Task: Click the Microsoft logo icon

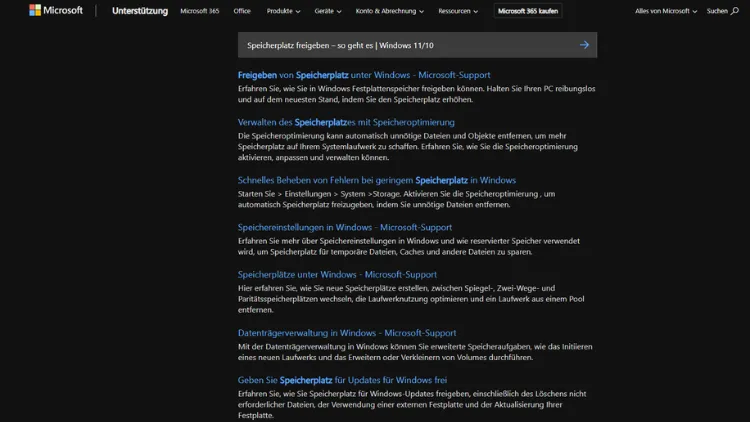Action: click(35, 10)
